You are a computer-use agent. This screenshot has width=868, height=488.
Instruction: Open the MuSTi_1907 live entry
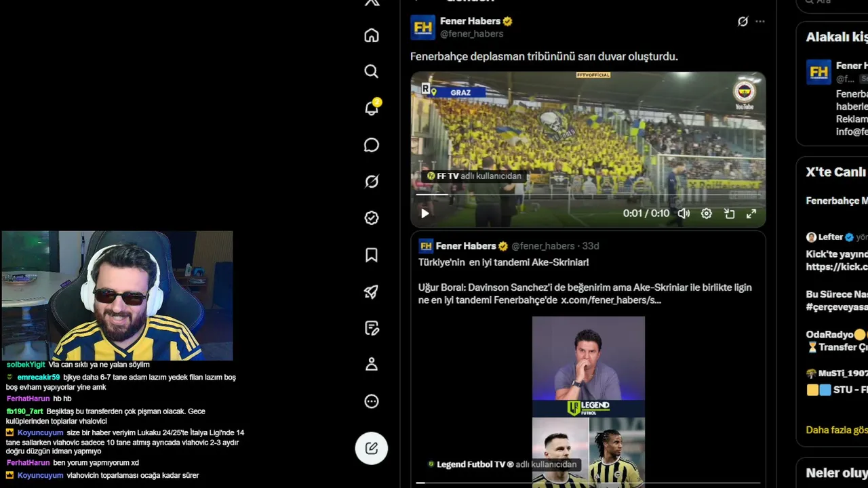click(837, 381)
